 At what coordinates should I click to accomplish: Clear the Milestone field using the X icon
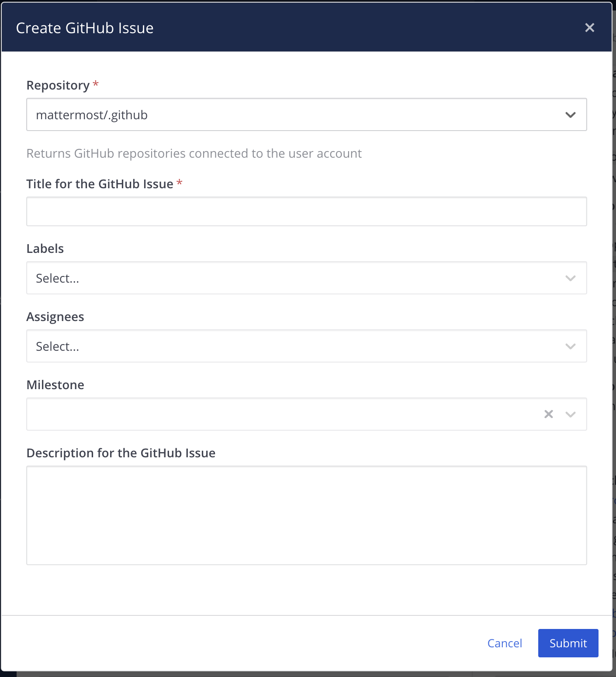pyautogui.click(x=548, y=414)
